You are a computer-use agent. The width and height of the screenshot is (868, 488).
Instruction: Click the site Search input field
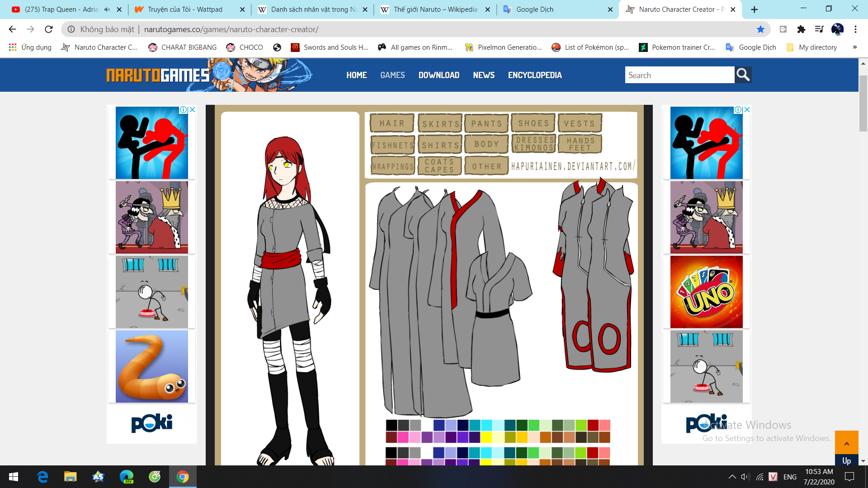(679, 75)
